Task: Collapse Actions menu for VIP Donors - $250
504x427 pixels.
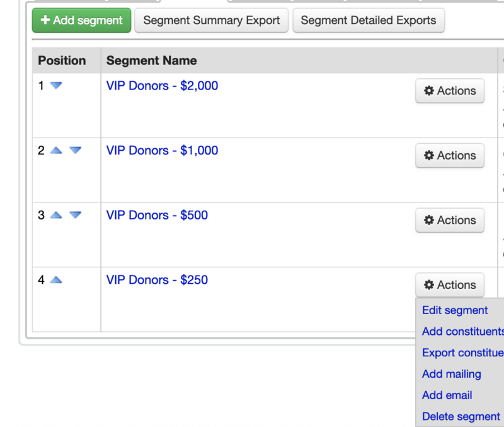Action: 449,285
